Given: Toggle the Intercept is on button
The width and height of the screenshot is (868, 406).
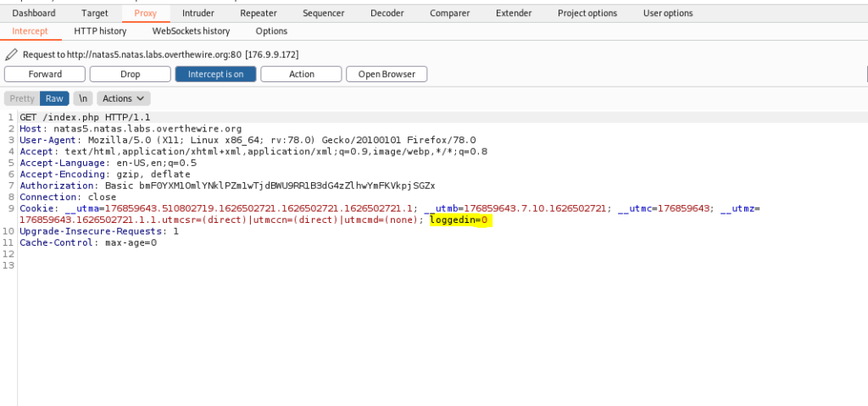Looking at the screenshot, I should 215,74.
